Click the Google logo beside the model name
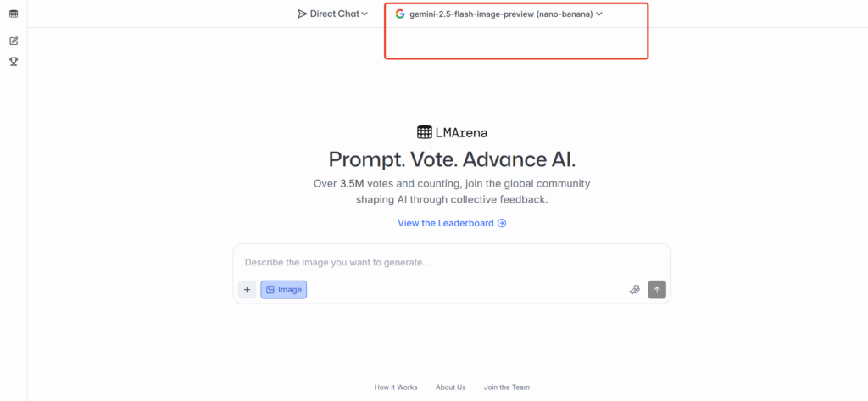868x401 pixels. pyautogui.click(x=400, y=14)
